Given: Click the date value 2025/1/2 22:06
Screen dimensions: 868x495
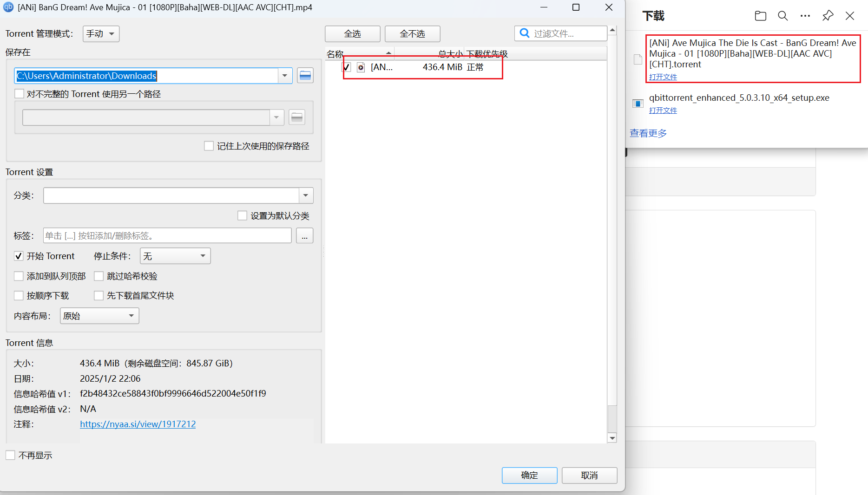Looking at the screenshot, I should [x=110, y=378].
